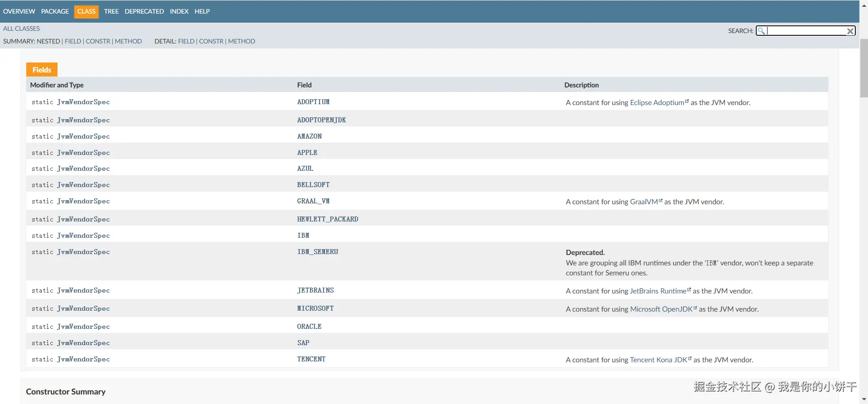Viewport: 868px width, 404px height.
Task: Open the Package navigation item
Action: pyautogui.click(x=55, y=11)
